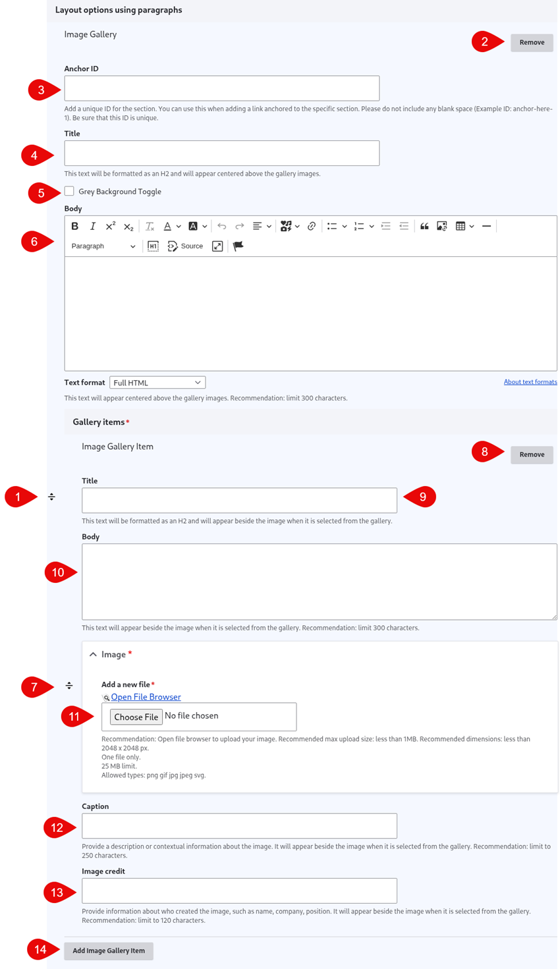Image resolution: width=560 pixels, height=969 pixels.
Task: Click the insert media/special icon
Action: click(x=286, y=226)
